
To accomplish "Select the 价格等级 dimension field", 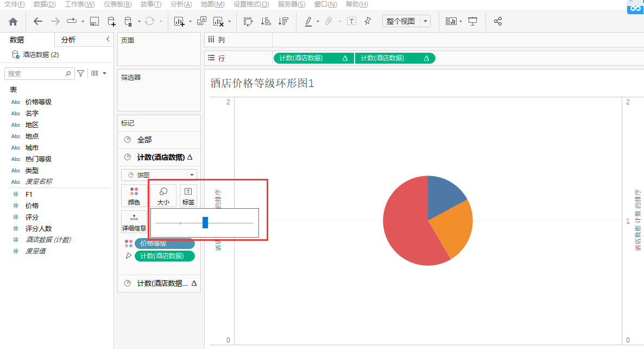I will pos(38,102).
